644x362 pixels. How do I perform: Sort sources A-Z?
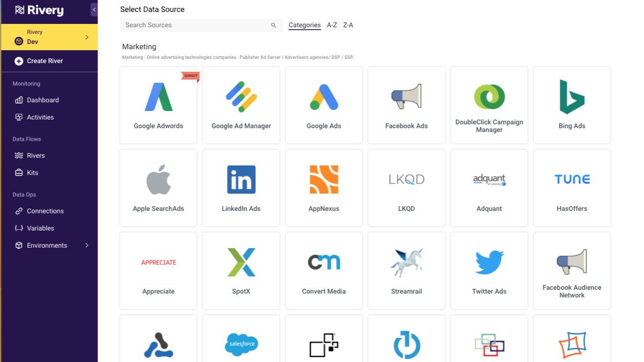(332, 25)
